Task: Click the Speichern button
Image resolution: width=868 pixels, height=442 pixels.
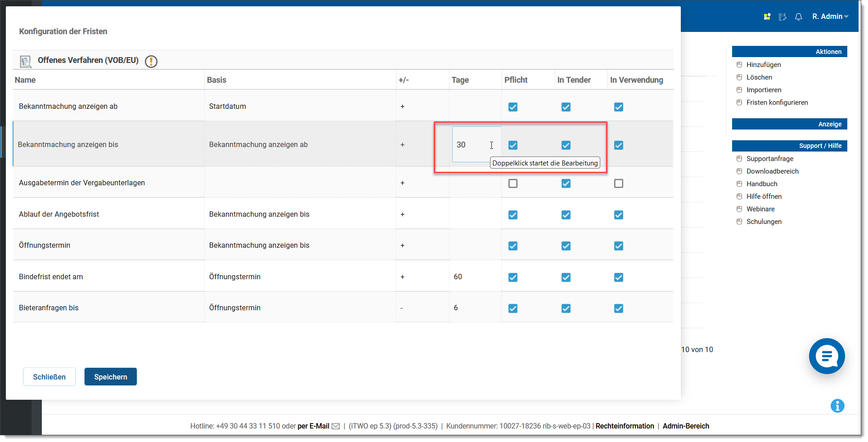Action: [x=111, y=377]
